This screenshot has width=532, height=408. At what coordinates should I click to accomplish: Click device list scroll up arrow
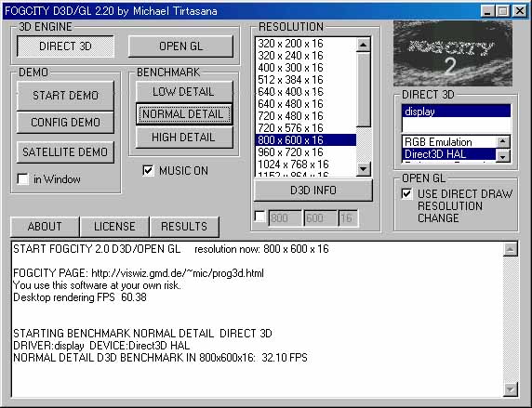pyautogui.click(x=503, y=141)
